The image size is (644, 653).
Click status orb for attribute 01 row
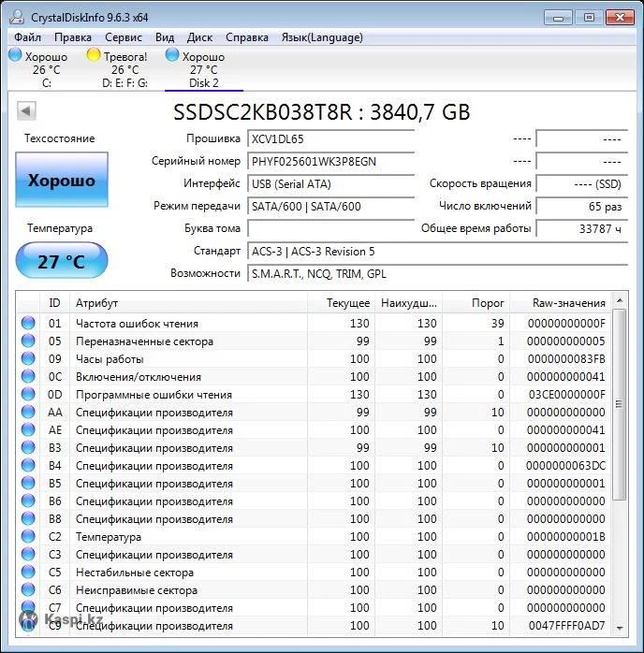tap(28, 324)
